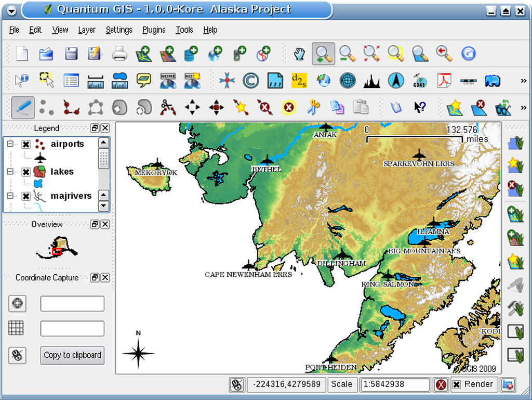The image size is (532, 400).
Task: Toggle editing with the pencil icon
Action: click(23, 108)
